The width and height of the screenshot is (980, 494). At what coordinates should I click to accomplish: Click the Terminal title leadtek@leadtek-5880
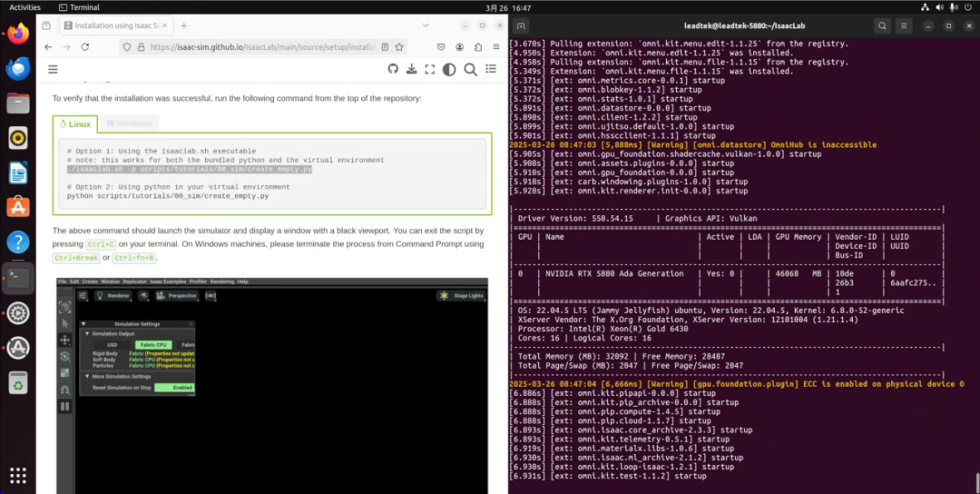(744, 25)
